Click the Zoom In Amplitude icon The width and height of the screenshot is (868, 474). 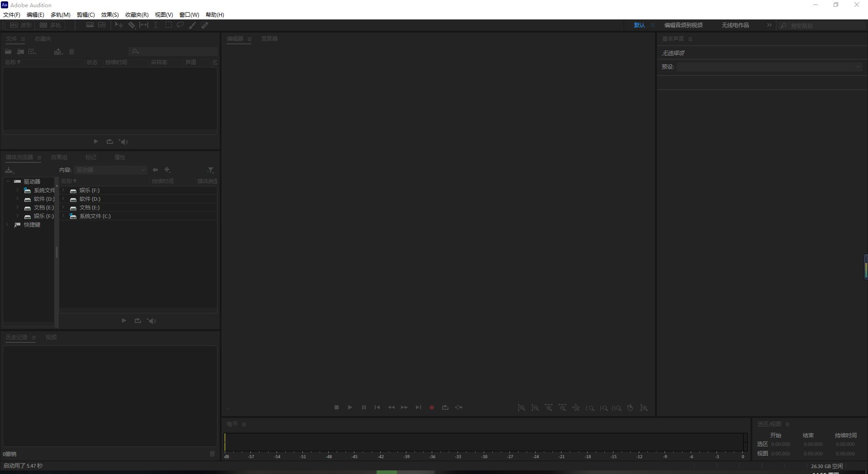(x=521, y=408)
